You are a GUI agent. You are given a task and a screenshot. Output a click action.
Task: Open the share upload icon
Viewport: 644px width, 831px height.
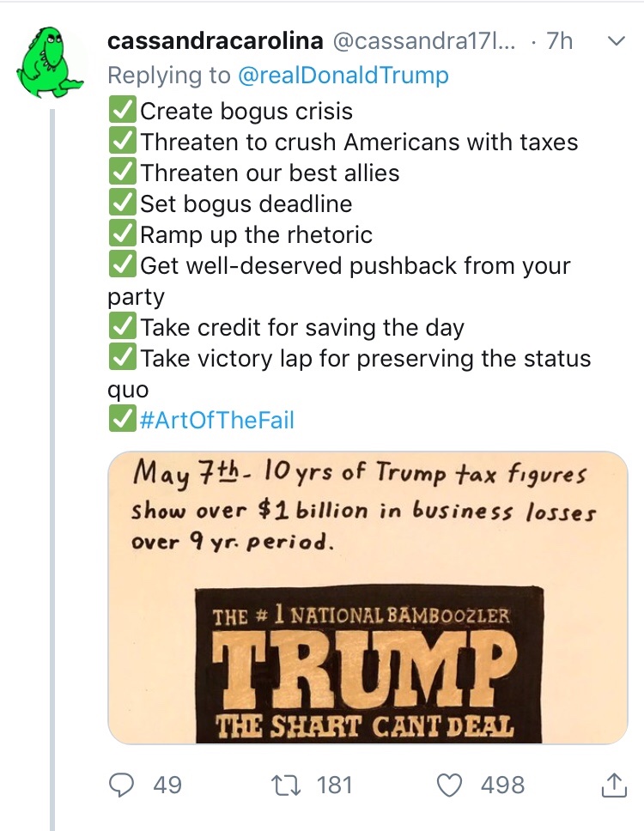pyautogui.click(x=612, y=783)
